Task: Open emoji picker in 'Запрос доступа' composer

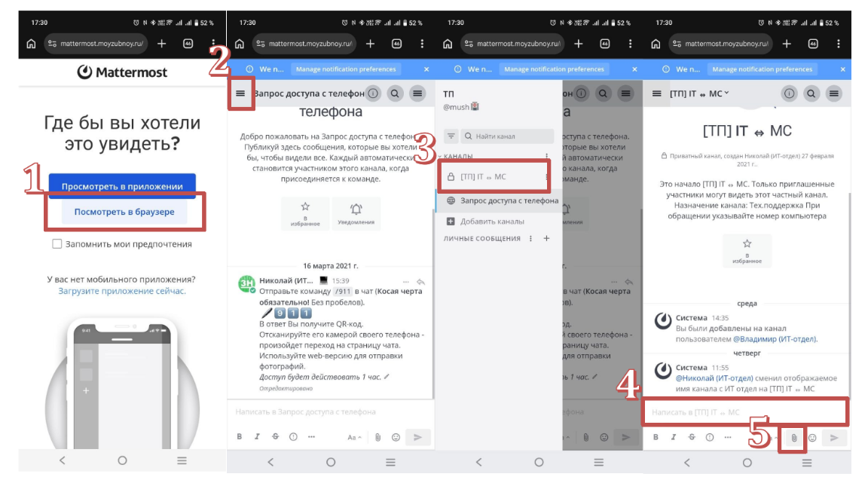Action: pos(396,437)
